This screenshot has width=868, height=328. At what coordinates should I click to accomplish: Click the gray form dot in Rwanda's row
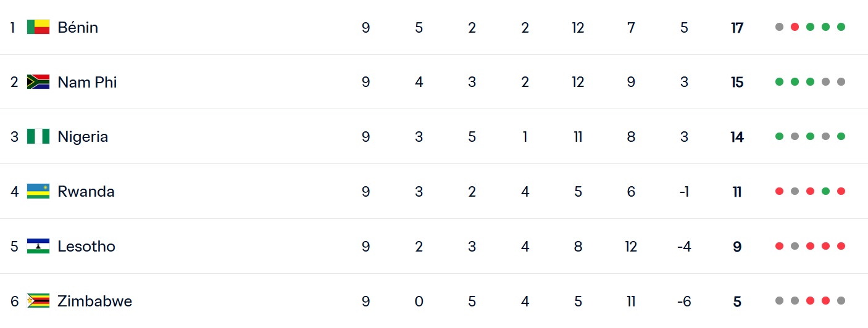click(x=795, y=191)
